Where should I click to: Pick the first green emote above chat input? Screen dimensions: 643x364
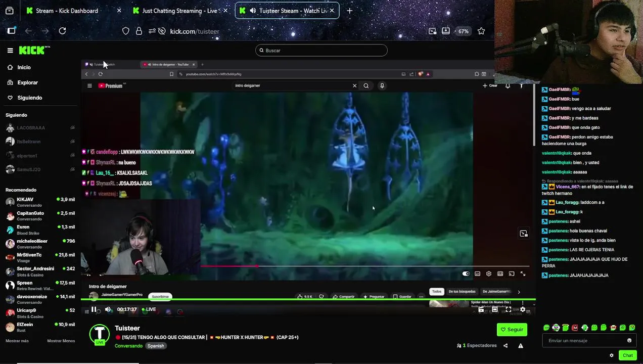pyautogui.click(x=546, y=328)
